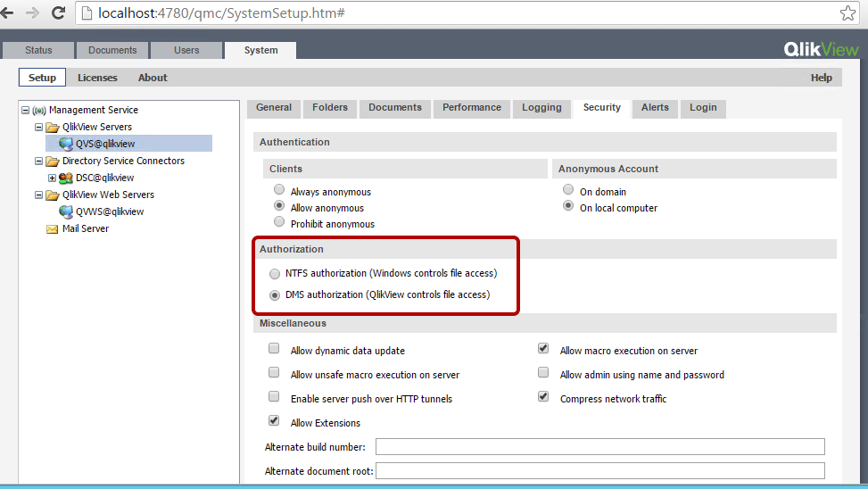Select Management Service tree label
The width and height of the screenshot is (868, 489).
pyautogui.click(x=94, y=111)
